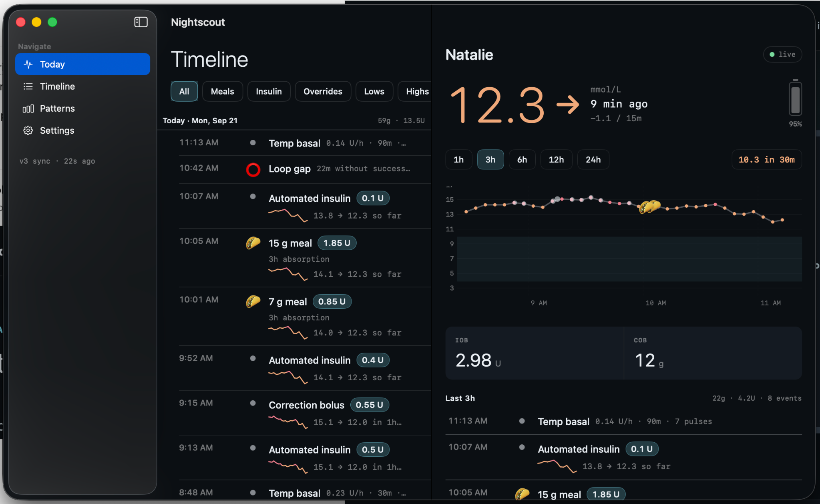The image size is (820, 504).
Task: Click the Today pulse icon in sidebar
Action: [x=28, y=64]
